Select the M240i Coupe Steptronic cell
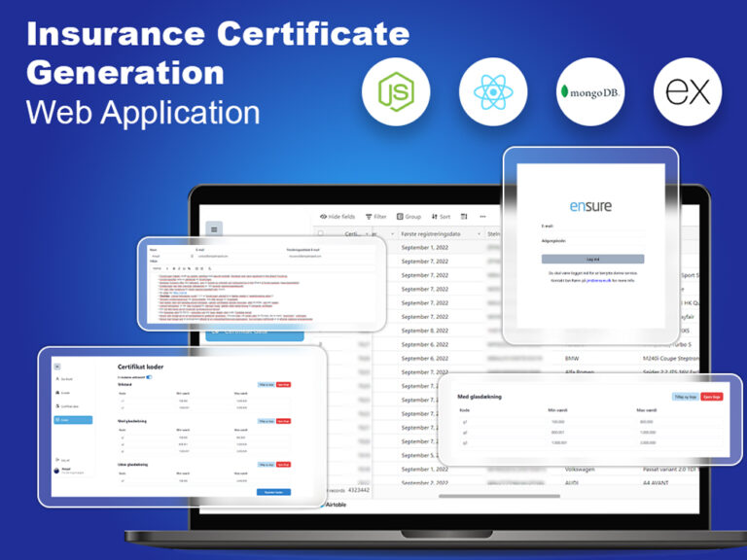 (671, 358)
